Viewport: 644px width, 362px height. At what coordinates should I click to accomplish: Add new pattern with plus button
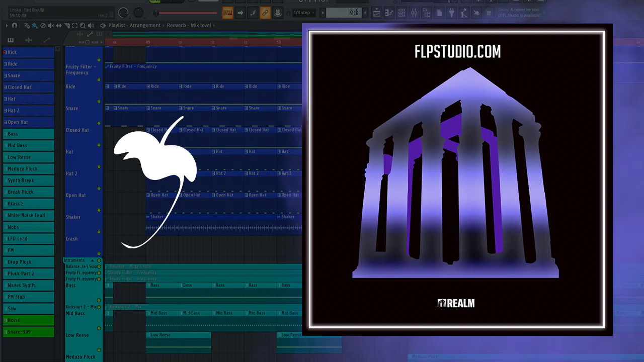[x=365, y=13]
